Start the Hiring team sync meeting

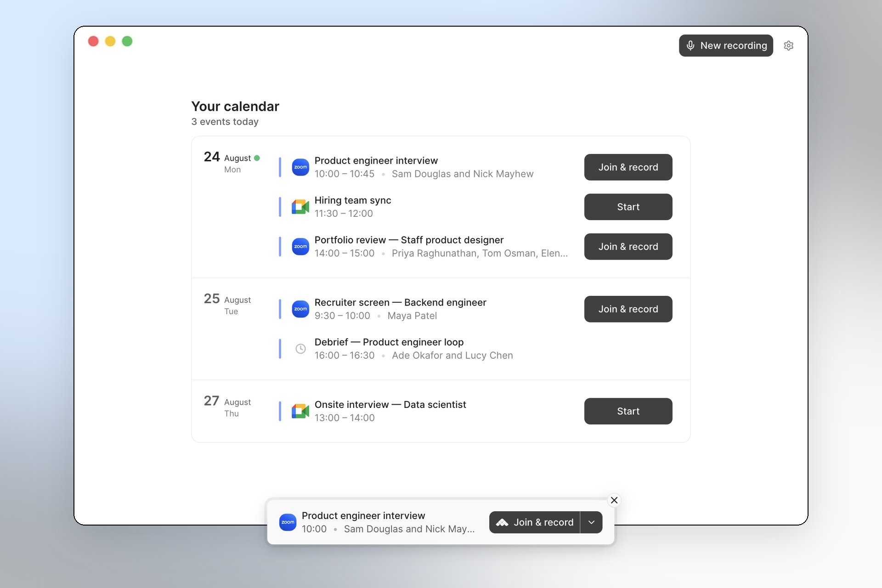point(628,207)
